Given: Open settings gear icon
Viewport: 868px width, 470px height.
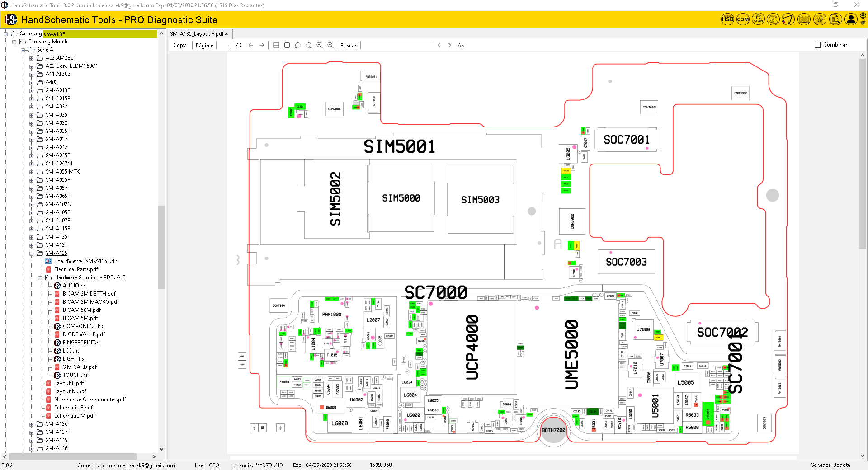Looking at the screenshot, I should click(x=863, y=16).
